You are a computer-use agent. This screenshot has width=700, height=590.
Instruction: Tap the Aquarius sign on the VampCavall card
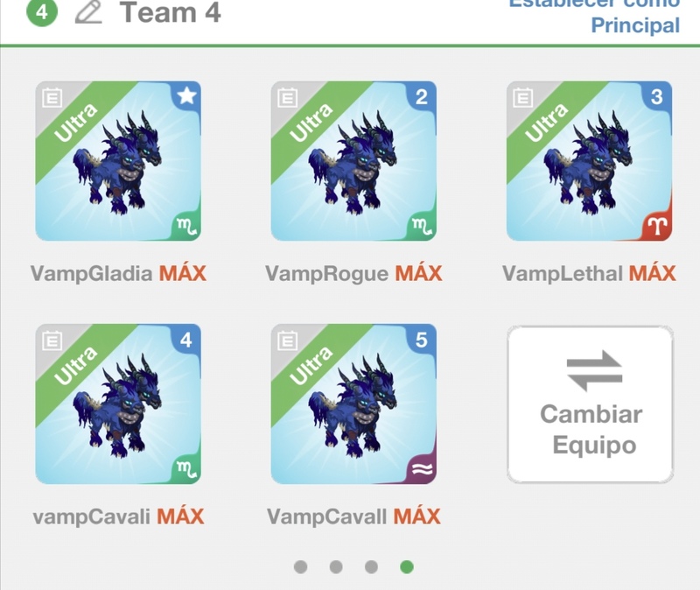[x=422, y=469]
